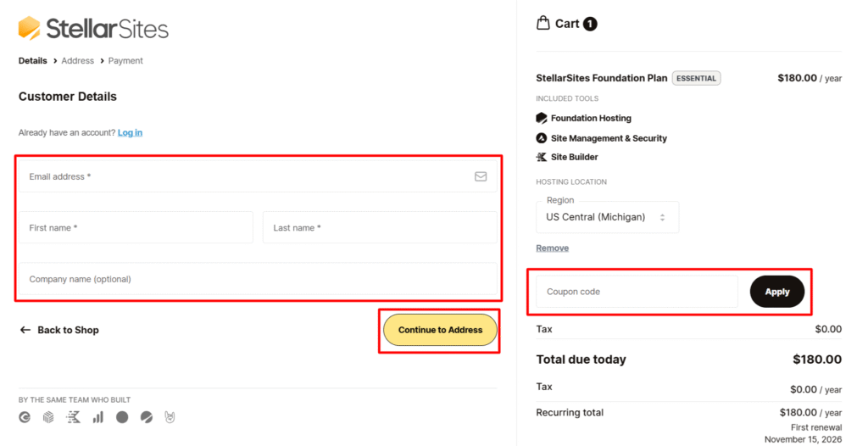Viewport: 868px width, 446px height.
Task: Click the bar chart brand icon in footer
Action: pyautogui.click(x=98, y=417)
